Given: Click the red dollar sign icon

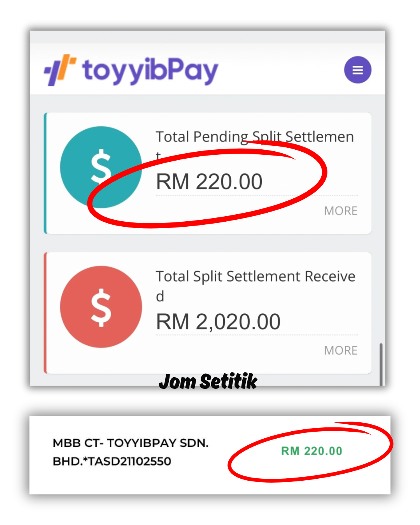Looking at the screenshot, I should pos(101,307).
